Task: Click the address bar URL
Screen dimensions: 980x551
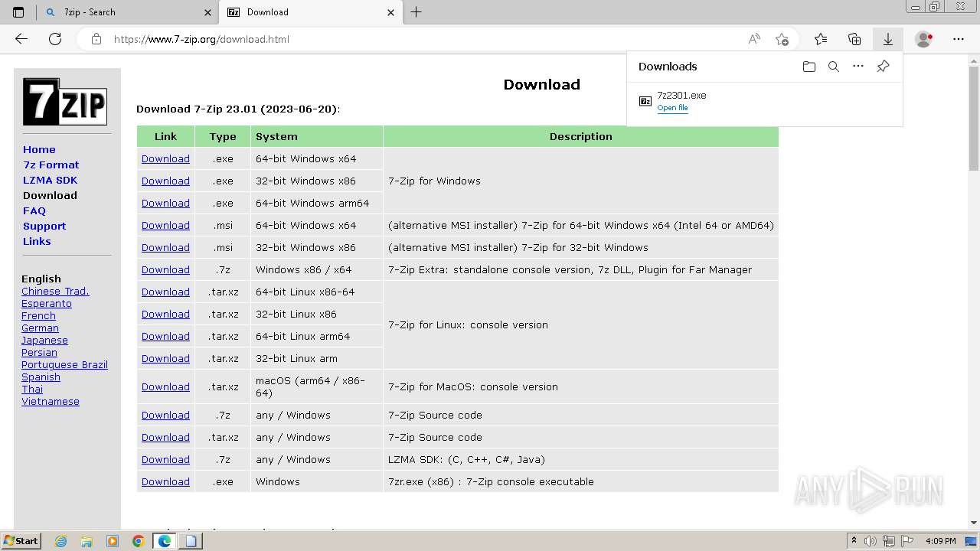Action: coord(201,39)
